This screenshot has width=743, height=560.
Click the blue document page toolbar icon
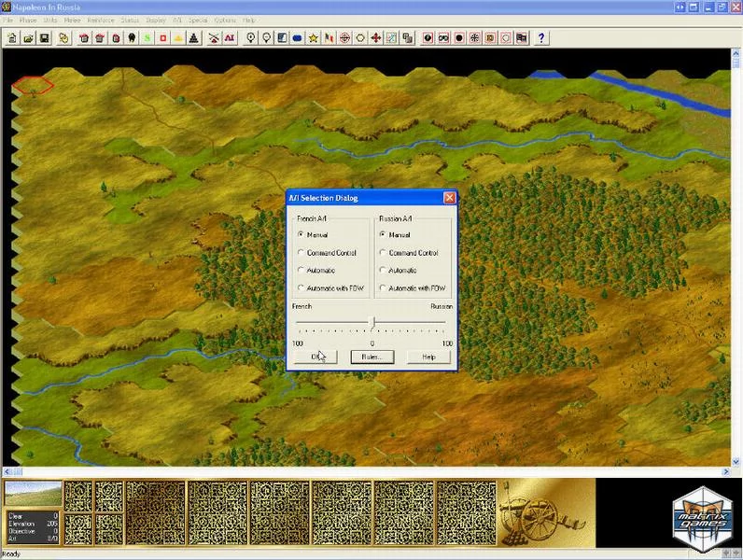[x=282, y=38]
